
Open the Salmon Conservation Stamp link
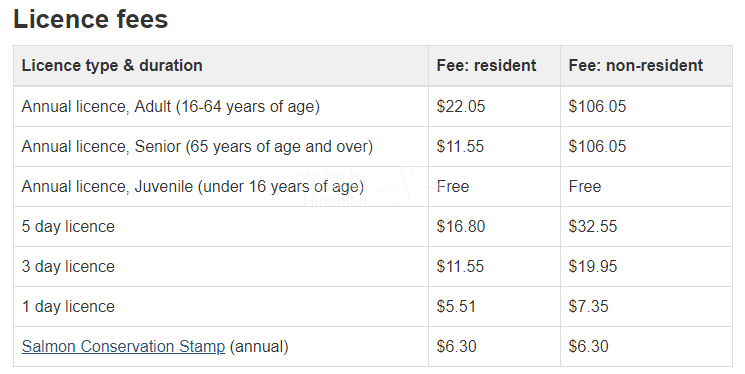click(x=123, y=346)
